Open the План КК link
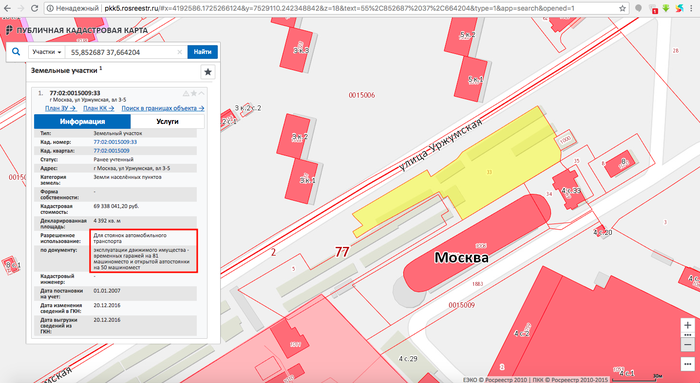700x383 pixels. click(x=99, y=108)
